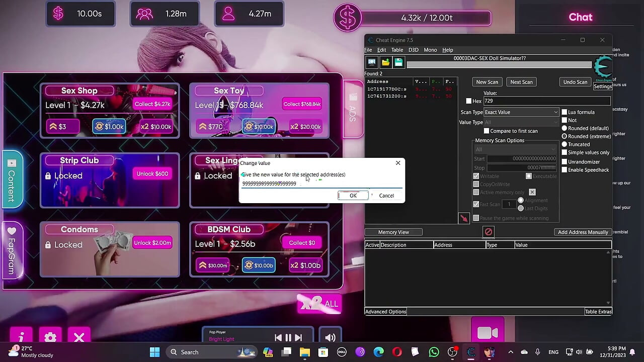This screenshot has width=644, height=362.
Task: Toggle the game volume speaker icon
Action: [x=330, y=337]
